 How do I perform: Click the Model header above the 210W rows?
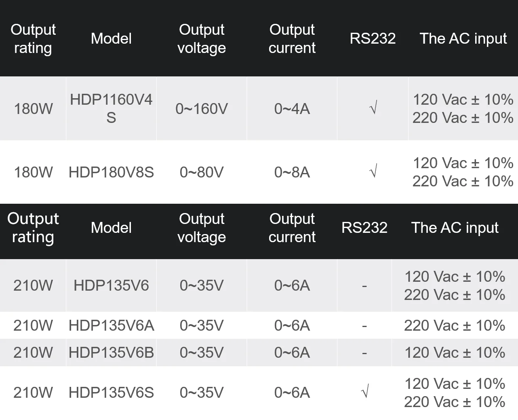111,228
